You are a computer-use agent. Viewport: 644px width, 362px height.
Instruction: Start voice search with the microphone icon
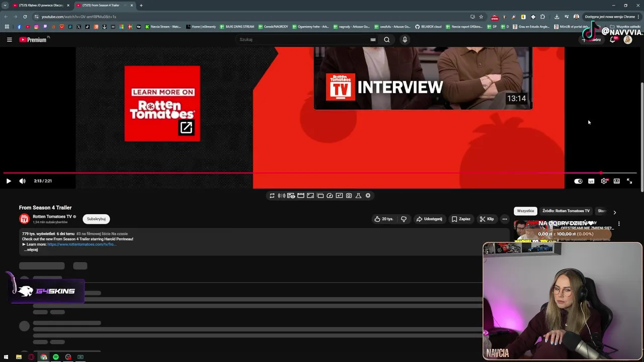point(405,40)
